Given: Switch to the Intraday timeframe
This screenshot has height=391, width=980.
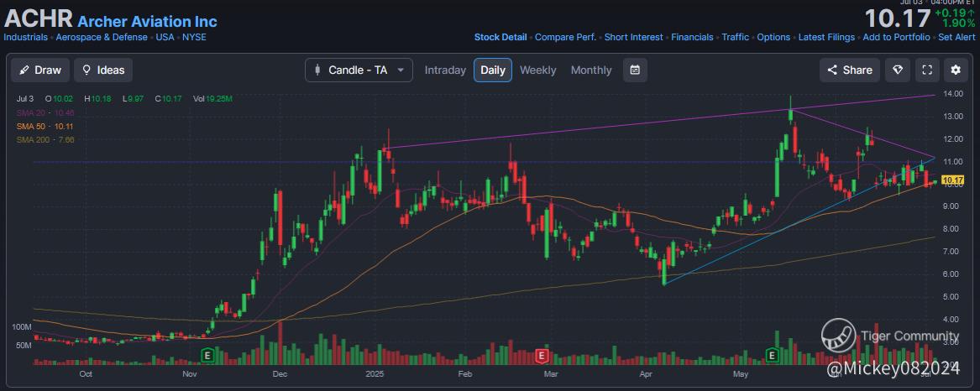Looking at the screenshot, I should tap(445, 70).
